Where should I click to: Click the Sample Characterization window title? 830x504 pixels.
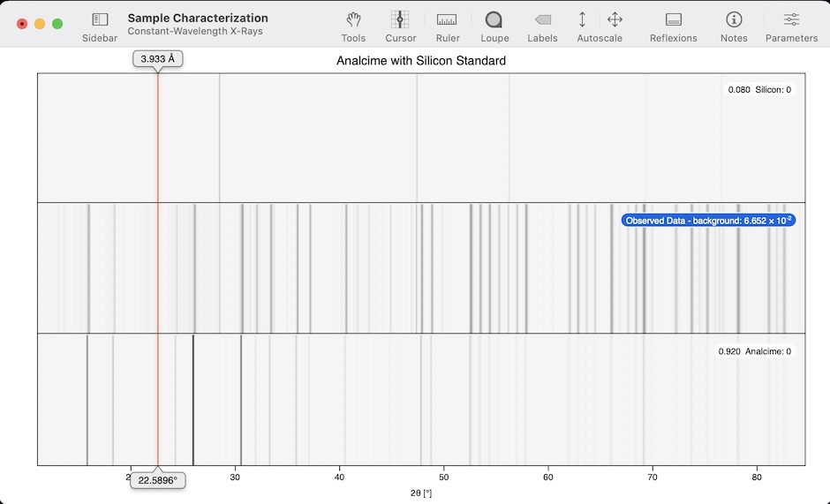(x=198, y=18)
